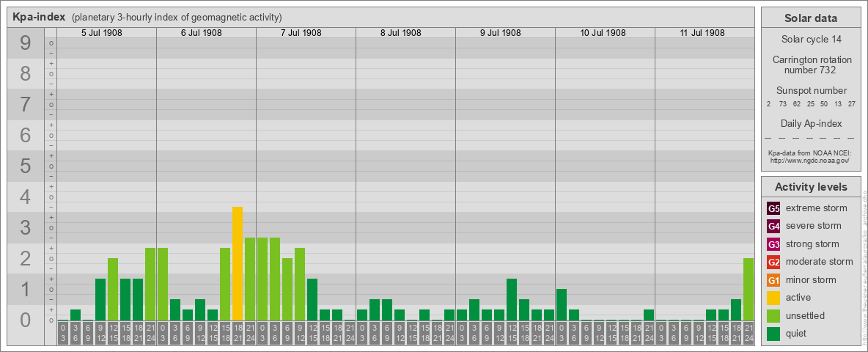Click the '6 Jul 1908' date header
The height and width of the screenshot is (352, 868).
(x=202, y=33)
